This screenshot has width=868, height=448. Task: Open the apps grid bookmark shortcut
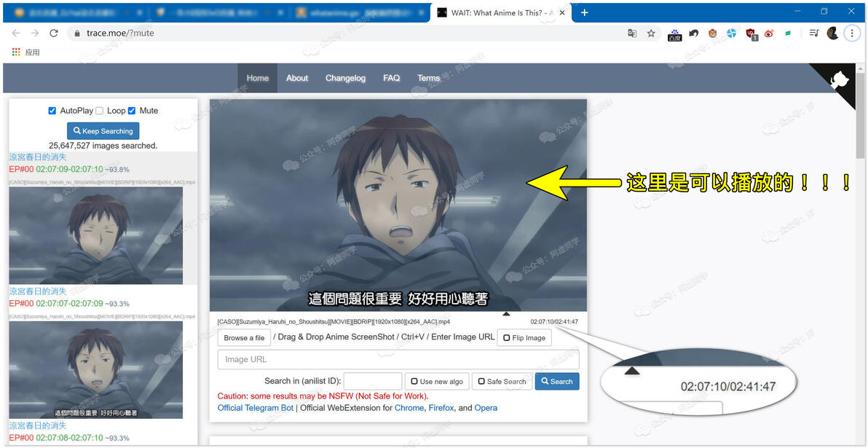click(x=16, y=52)
